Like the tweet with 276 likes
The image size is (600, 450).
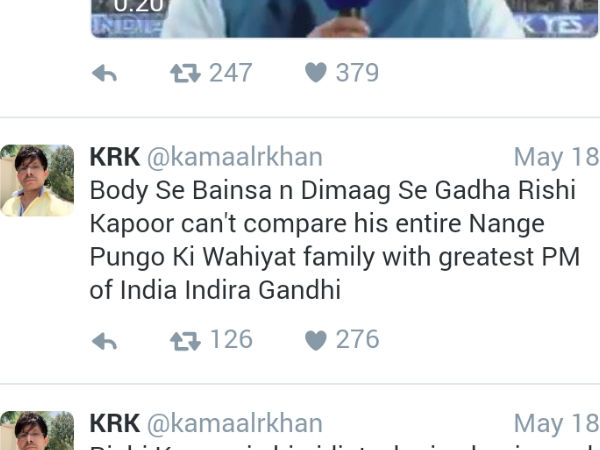click(x=316, y=340)
